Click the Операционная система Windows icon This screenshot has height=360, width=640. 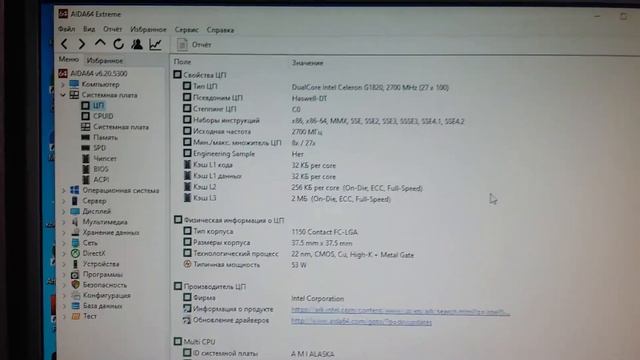(x=75, y=190)
